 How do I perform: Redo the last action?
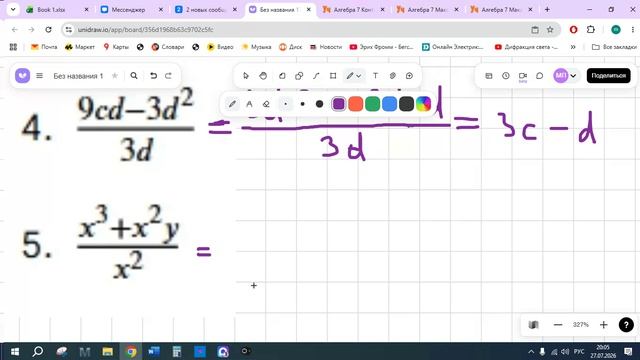[168, 76]
